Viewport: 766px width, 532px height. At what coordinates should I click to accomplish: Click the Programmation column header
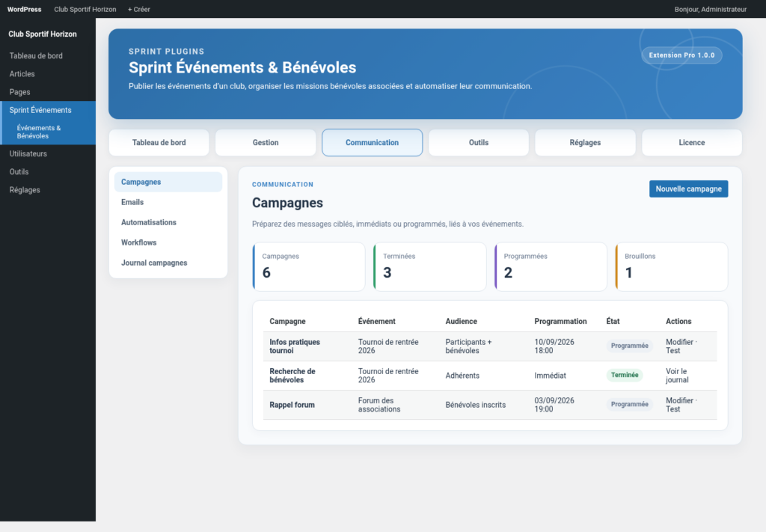coord(560,322)
